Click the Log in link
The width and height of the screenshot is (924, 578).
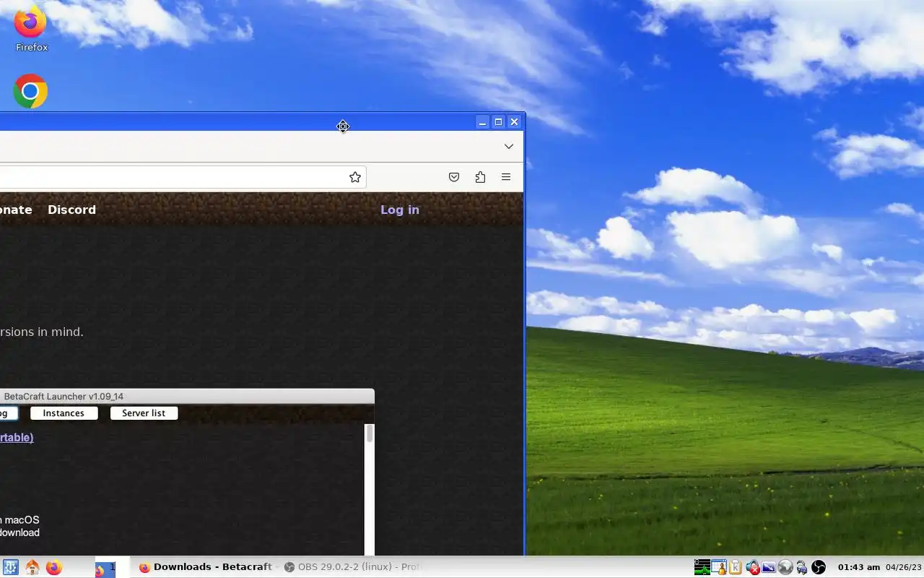click(x=400, y=210)
